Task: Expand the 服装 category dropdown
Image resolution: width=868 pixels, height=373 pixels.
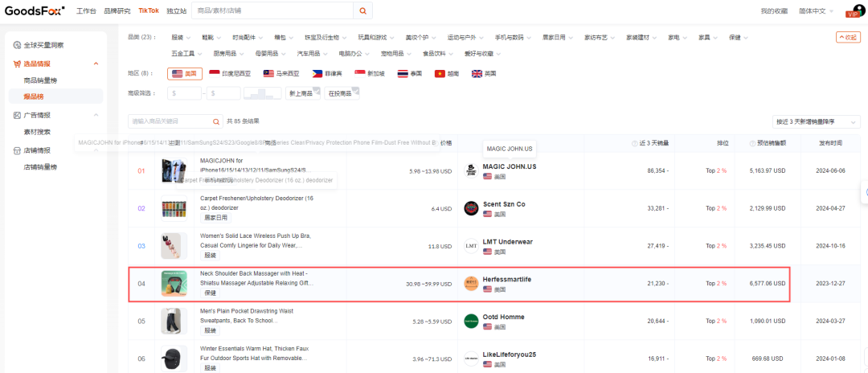Action: pyautogui.click(x=181, y=38)
